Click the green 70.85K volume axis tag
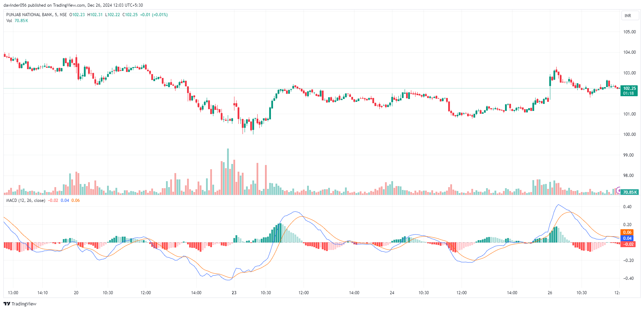The image size is (644, 310). click(x=630, y=192)
